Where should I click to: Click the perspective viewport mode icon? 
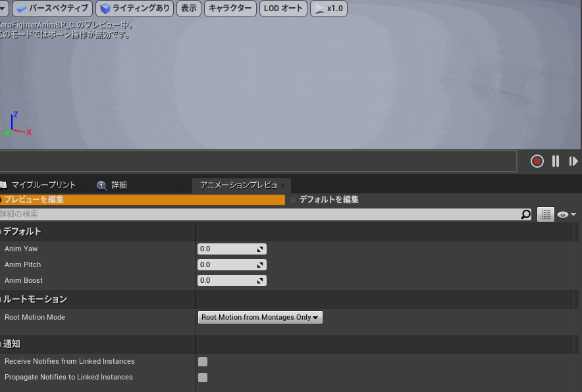22,9
